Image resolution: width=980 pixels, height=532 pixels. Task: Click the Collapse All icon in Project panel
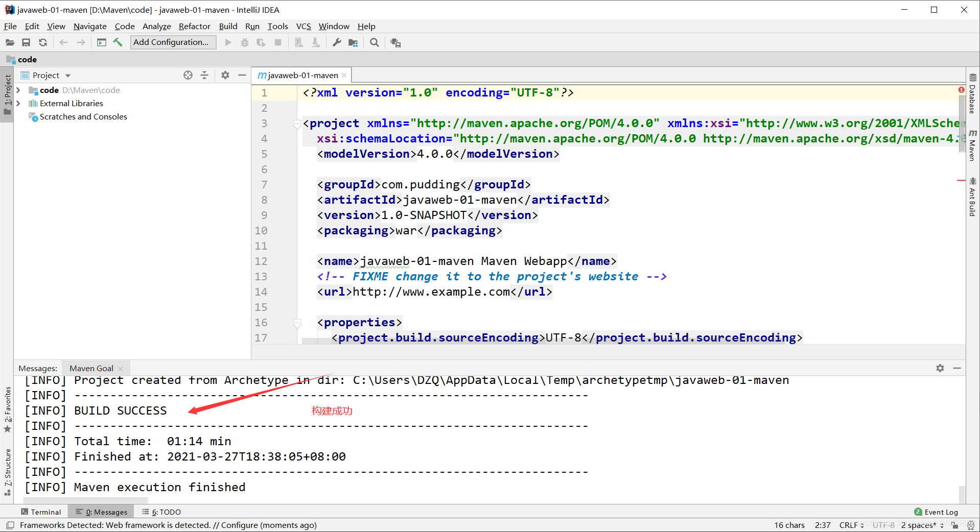[204, 75]
